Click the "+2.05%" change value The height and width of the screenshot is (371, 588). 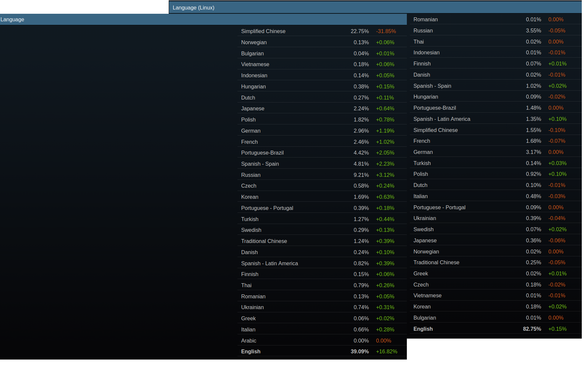[x=385, y=153]
